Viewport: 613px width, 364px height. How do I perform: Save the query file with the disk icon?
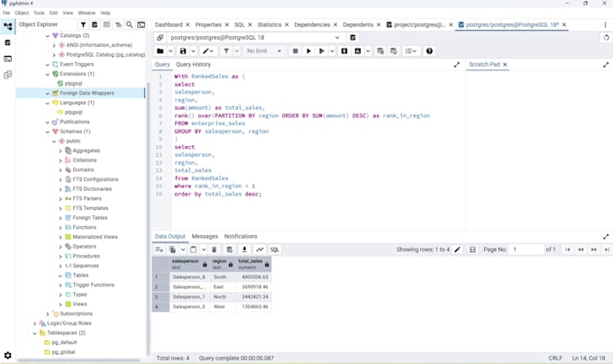coord(183,51)
